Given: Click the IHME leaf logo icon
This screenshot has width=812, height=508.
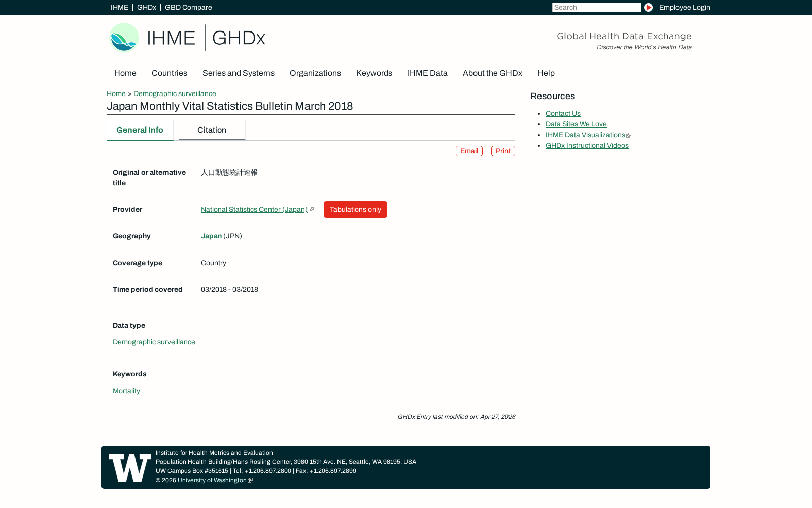Looking at the screenshot, I should coord(124,38).
